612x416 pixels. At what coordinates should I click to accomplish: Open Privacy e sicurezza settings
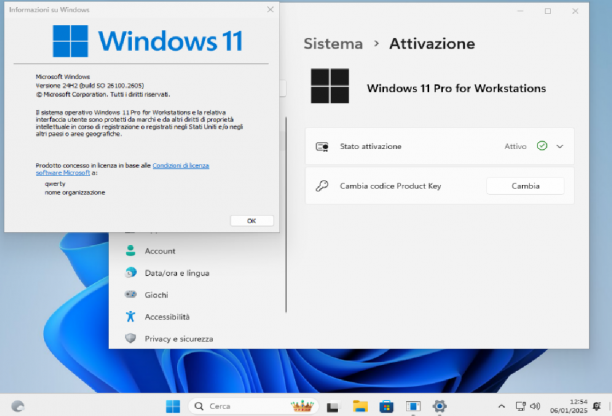pos(179,339)
